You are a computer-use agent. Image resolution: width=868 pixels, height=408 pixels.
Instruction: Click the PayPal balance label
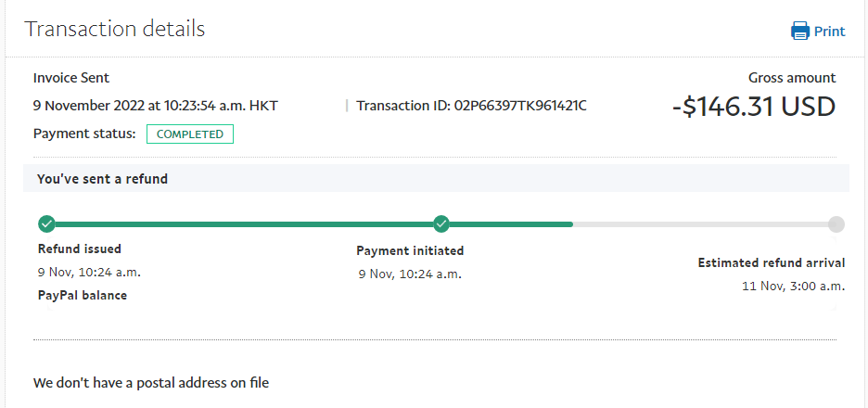83,295
